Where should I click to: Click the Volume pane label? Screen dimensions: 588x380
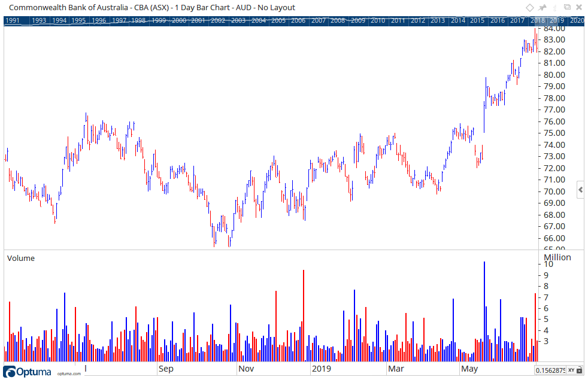click(21, 258)
